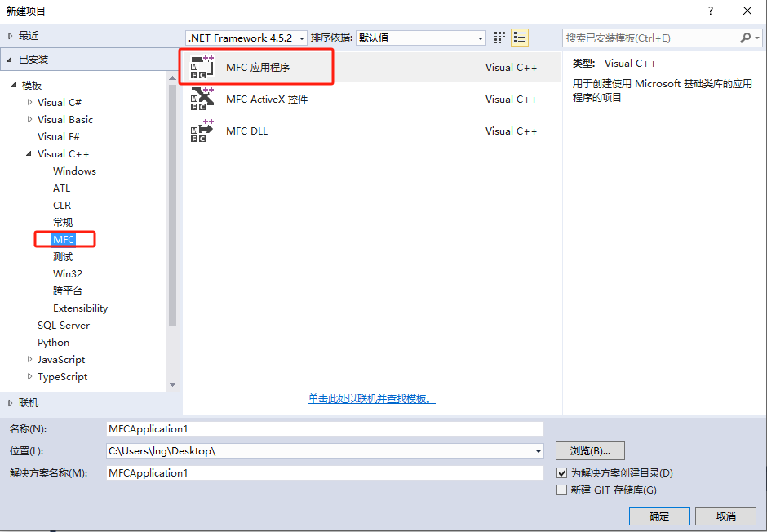Image resolution: width=767 pixels, height=532 pixels.
Task: Click the 名称 input field
Action: coord(325,429)
